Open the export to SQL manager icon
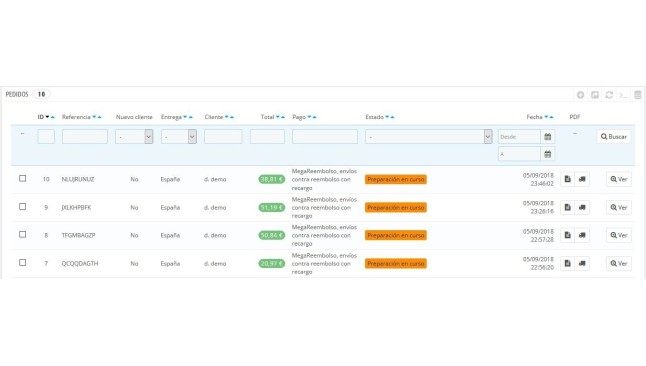This screenshot has width=646, height=366. click(637, 95)
